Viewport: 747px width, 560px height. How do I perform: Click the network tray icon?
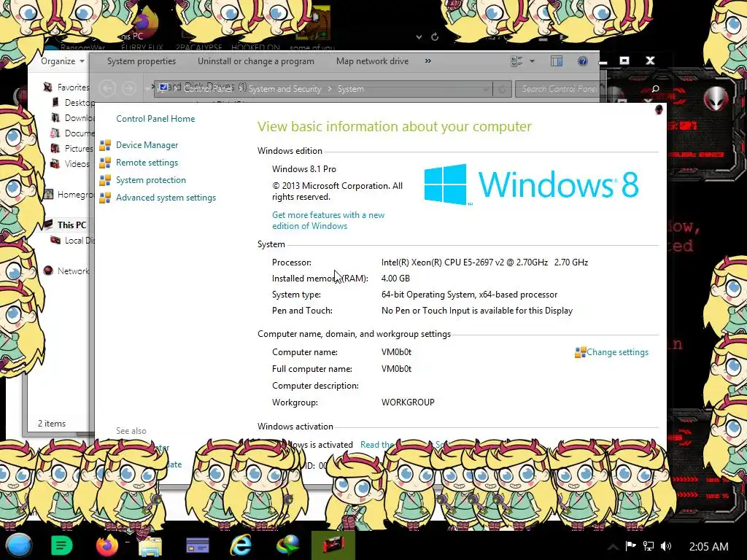(649, 546)
